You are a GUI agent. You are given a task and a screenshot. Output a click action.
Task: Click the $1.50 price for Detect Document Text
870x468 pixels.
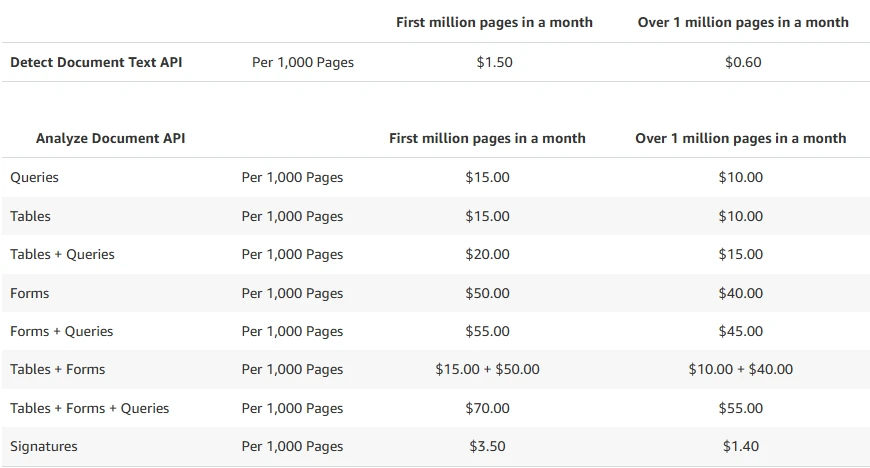(x=494, y=62)
